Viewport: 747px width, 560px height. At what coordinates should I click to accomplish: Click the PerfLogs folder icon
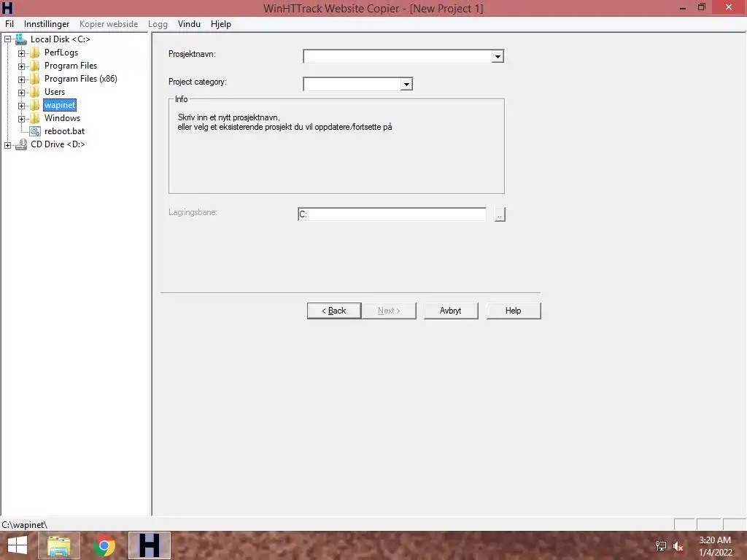(35, 52)
